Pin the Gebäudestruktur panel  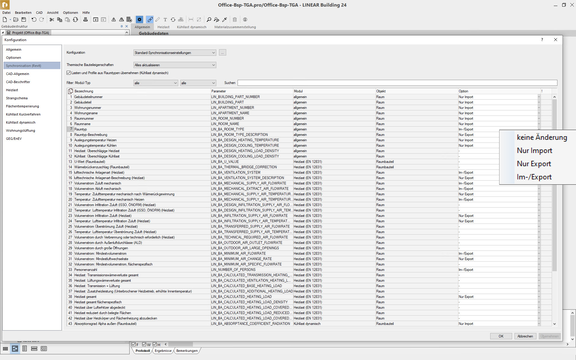(x=122, y=26)
